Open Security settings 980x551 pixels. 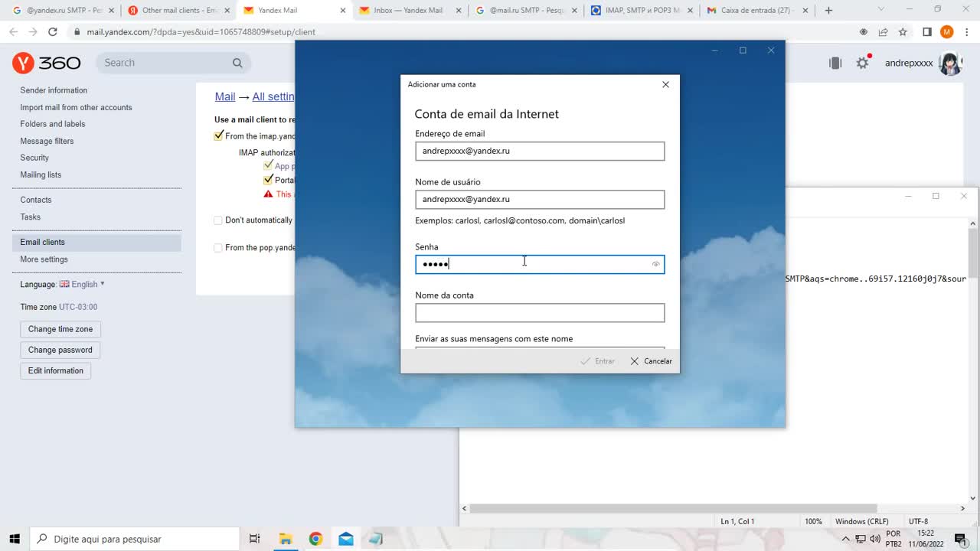(x=34, y=158)
